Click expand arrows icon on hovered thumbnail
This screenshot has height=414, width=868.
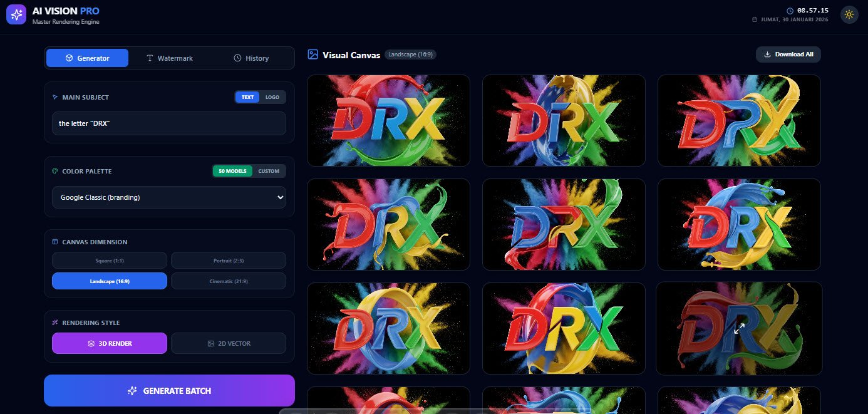coord(739,328)
